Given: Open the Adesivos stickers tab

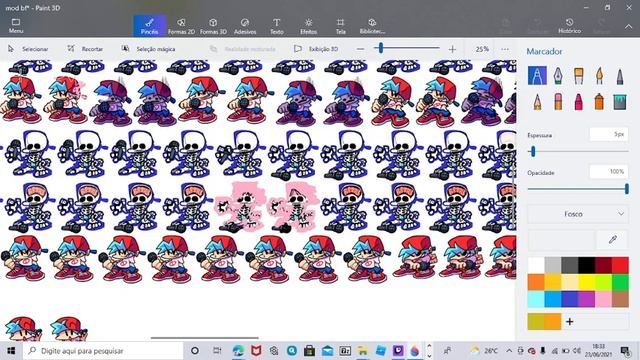Looking at the screenshot, I should coord(245,26).
